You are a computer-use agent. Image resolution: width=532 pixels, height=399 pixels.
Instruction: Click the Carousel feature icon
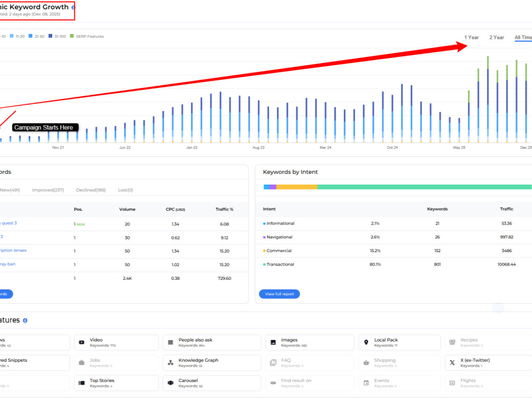click(x=171, y=383)
